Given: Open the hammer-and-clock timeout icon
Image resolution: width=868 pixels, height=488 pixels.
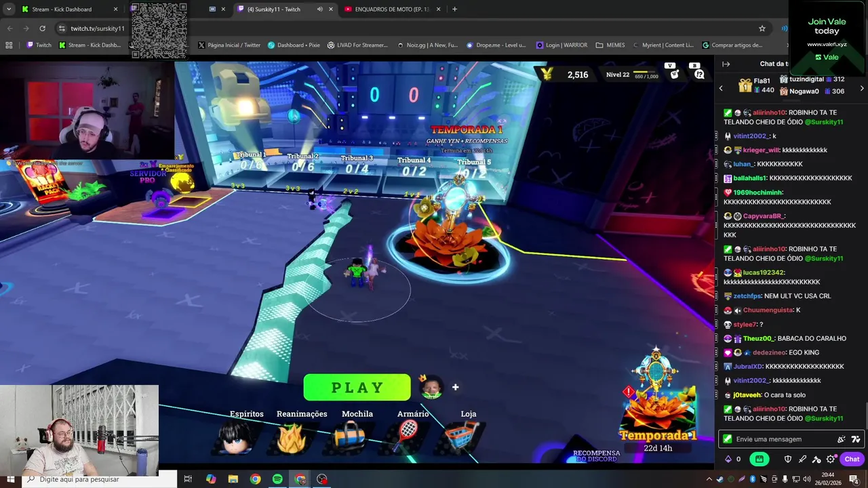Looking at the screenshot, I should pyautogui.click(x=816, y=459).
